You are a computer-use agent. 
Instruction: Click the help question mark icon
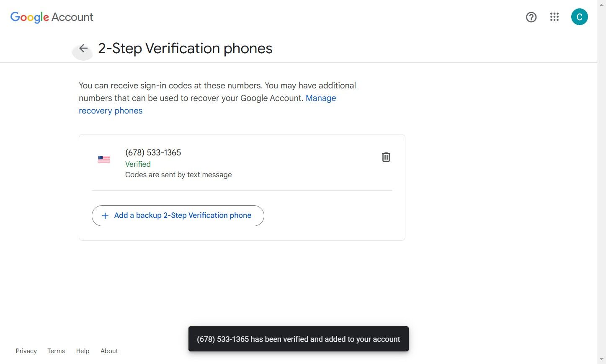coord(531,17)
